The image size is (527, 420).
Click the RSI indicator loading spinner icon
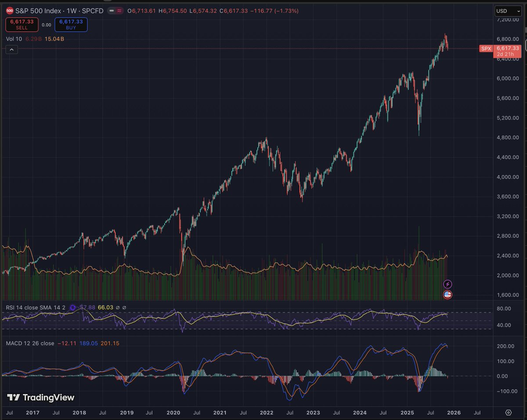[72, 308]
